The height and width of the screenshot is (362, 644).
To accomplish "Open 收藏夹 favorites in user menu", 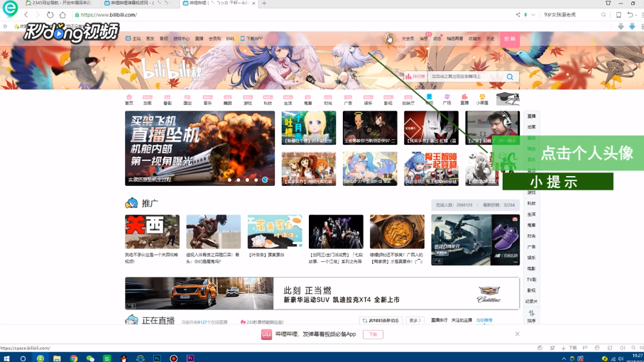I will [x=475, y=38].
